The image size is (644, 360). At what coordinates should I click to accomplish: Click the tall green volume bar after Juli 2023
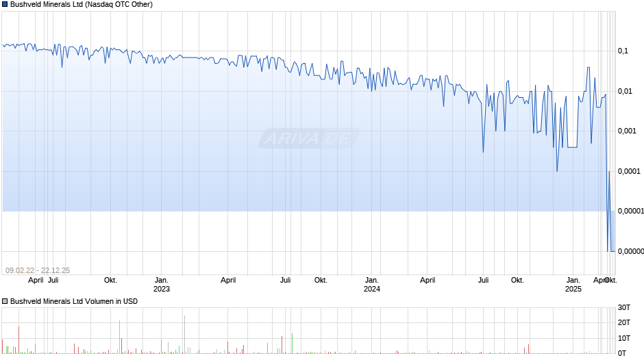[x=293, y=344]
